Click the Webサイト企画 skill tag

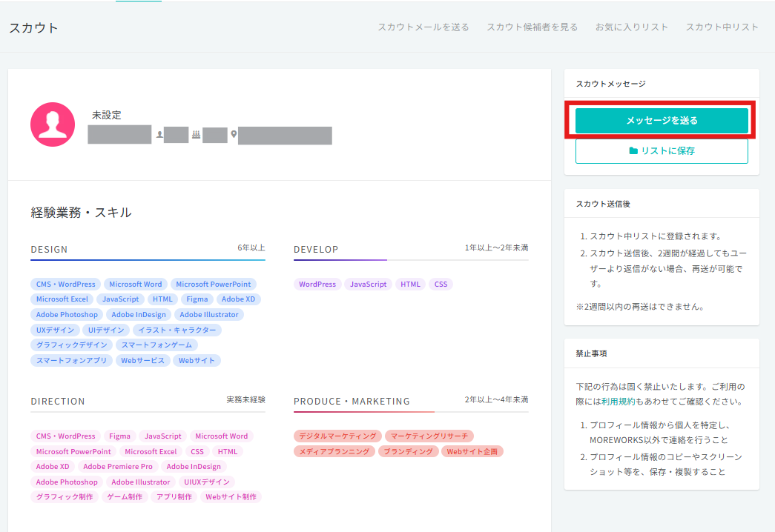(x=472, y=451)
